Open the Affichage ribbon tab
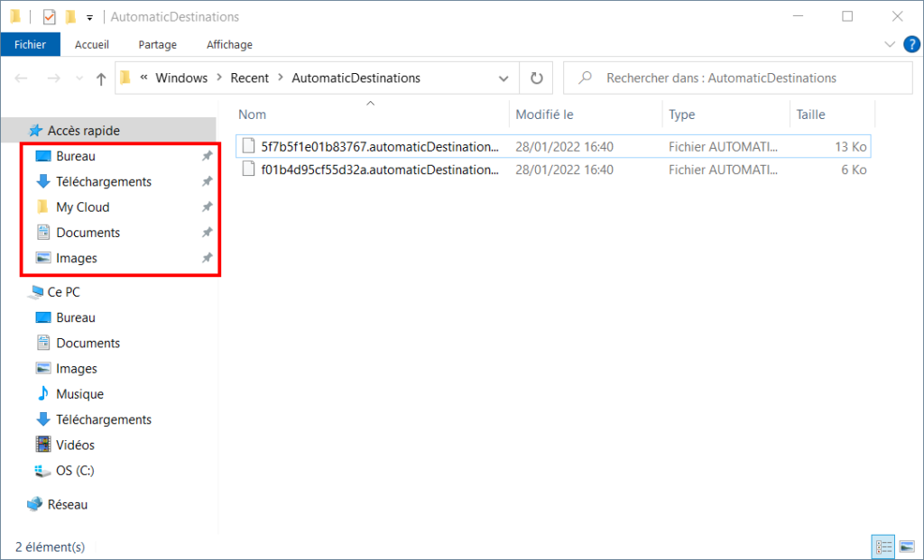The height and width of the screenshot is (560, 924). 229,45
